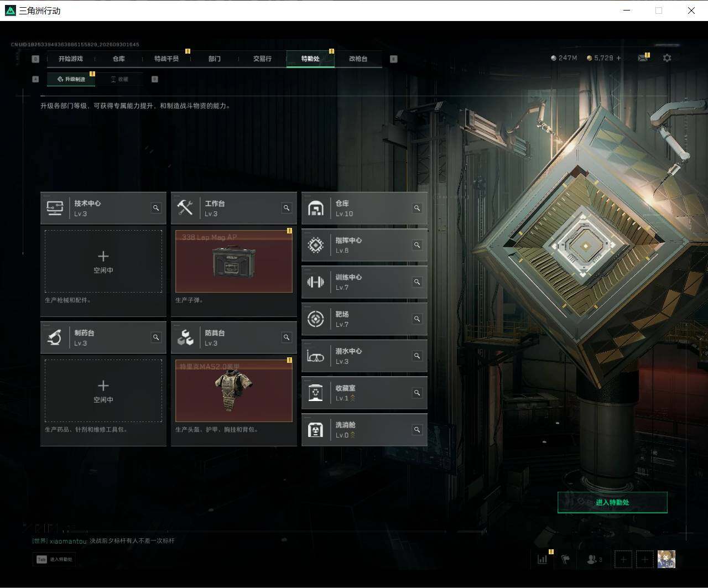
Task: Inspect 技术中心 with its magnifier icon
Action: [156, 208]
